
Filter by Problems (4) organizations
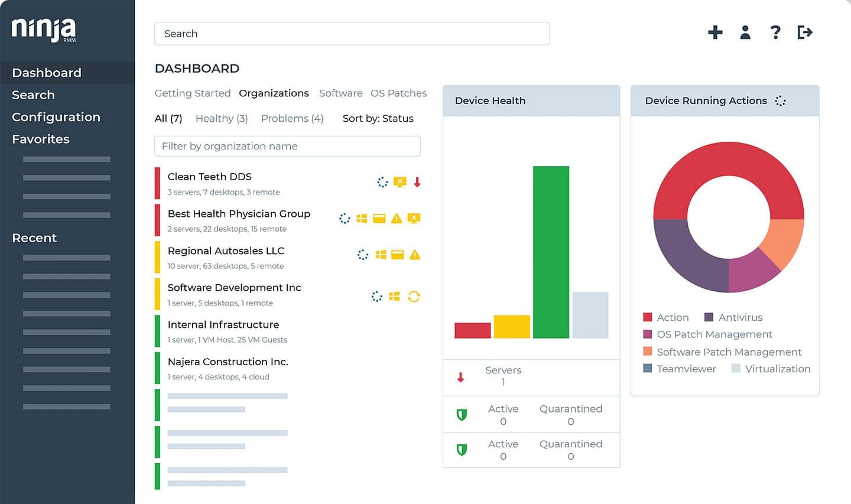[x=292, y=119]
